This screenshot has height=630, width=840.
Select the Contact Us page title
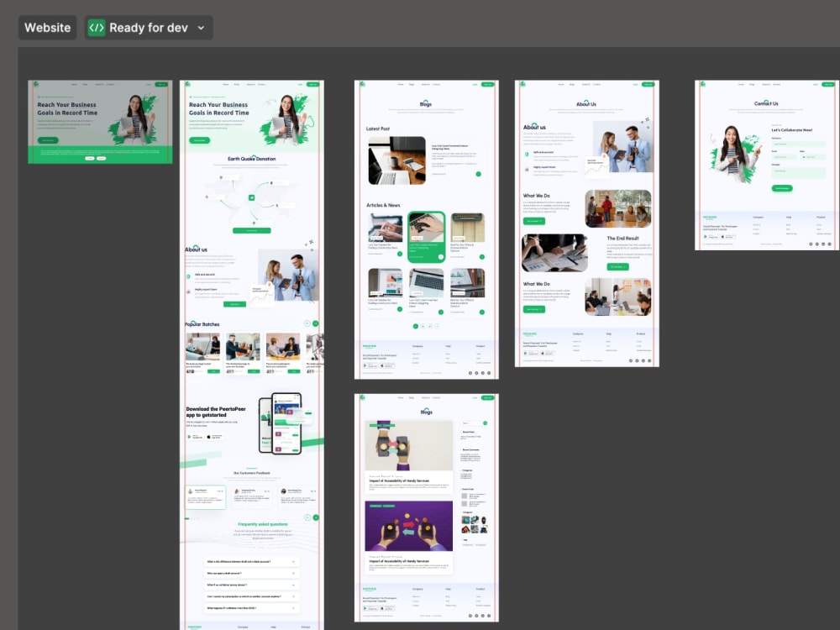766,103
